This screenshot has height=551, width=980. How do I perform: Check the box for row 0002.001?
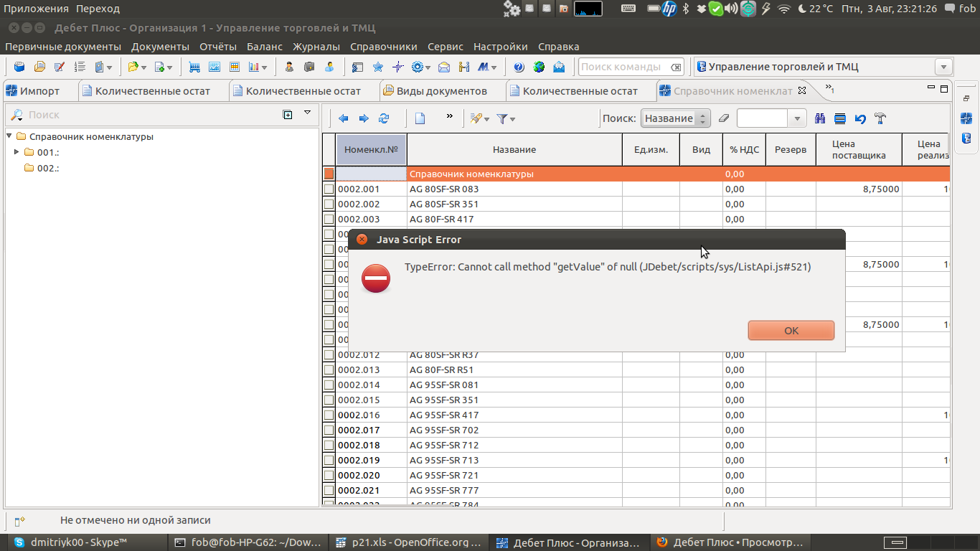329,189
